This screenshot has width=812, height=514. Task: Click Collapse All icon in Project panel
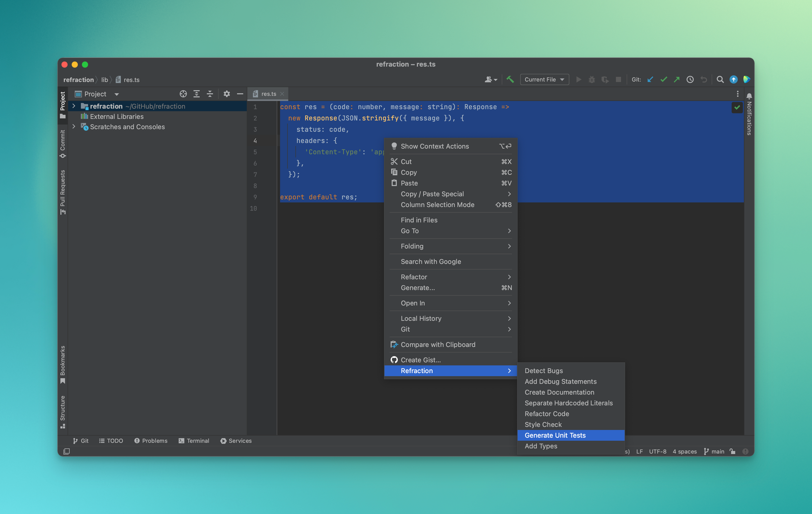pos(210,94)
